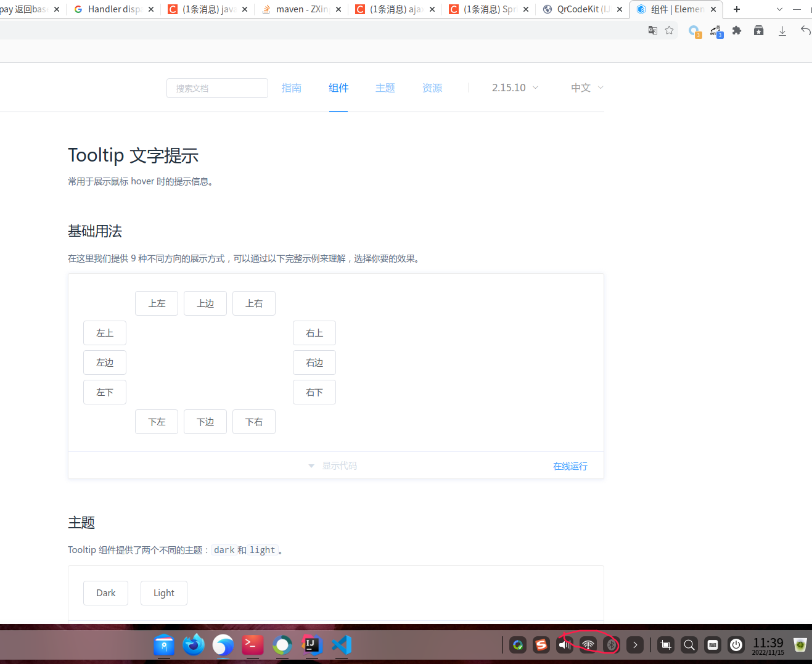812x664 pixels.
Task: Open the 2.15.10 version dropdown
Action: point(514,88)
